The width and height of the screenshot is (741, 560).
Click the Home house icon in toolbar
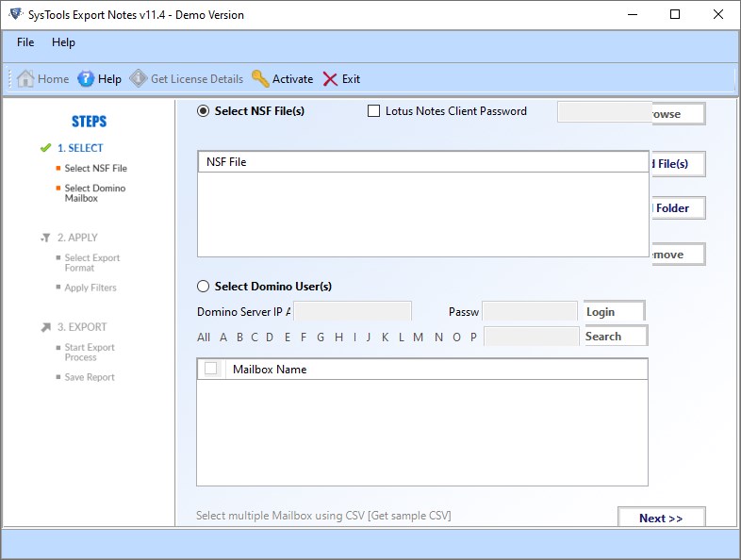[x=25, y=78]
